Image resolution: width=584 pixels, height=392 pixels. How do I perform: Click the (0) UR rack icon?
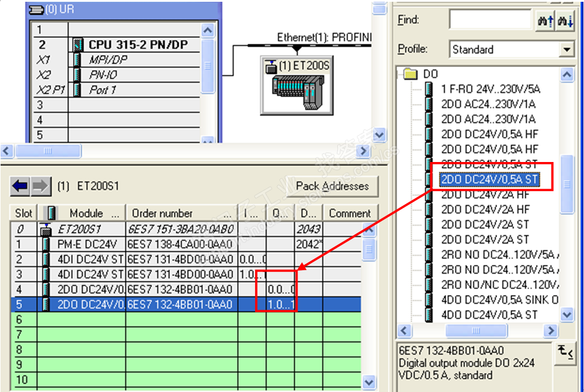[36, 9]
